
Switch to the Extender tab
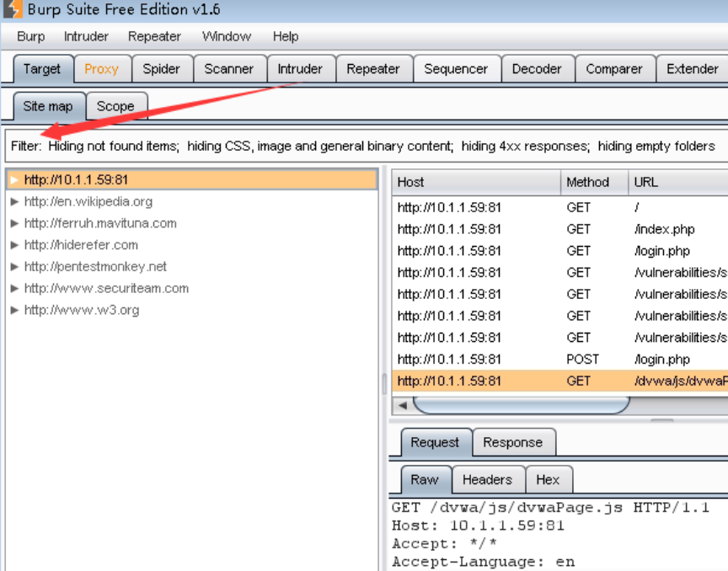pos(693,69)
